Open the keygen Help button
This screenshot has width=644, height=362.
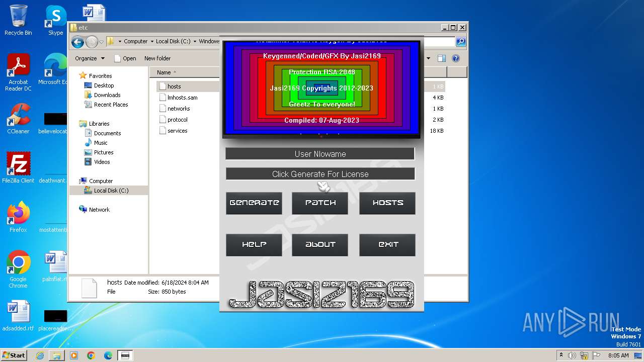pos(254,245)
